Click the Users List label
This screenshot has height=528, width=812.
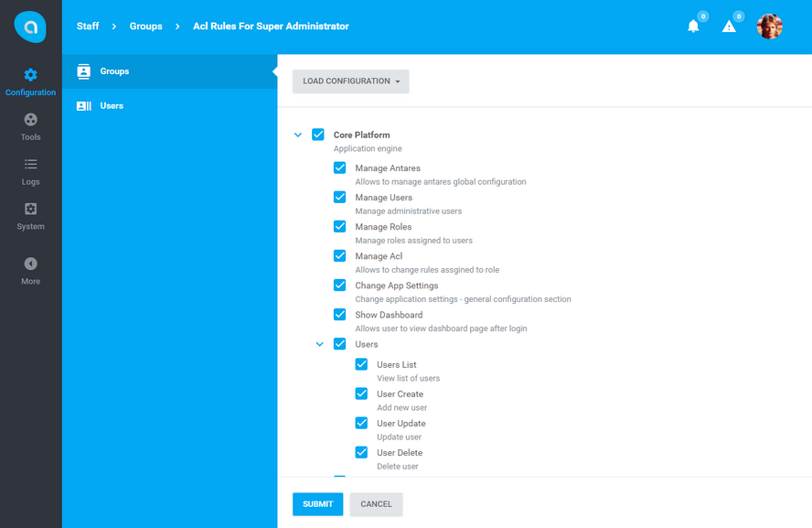coord(397,365)
